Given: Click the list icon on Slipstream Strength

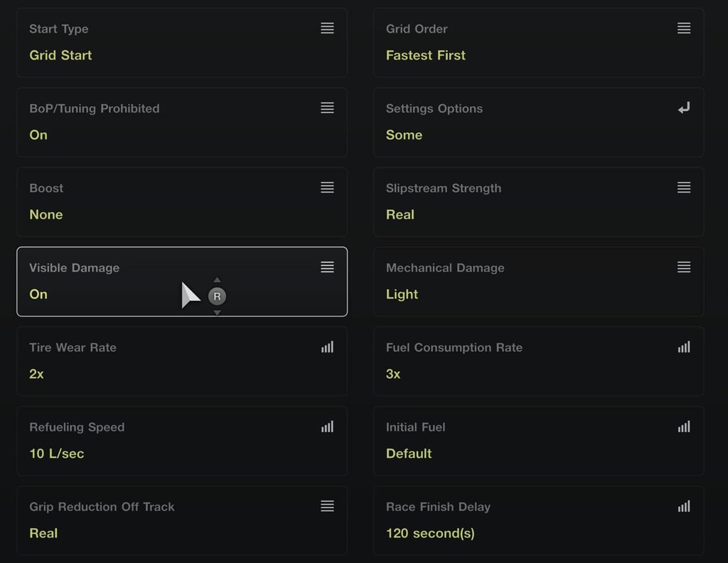Looking at the screenshot, I should [684, 188].
